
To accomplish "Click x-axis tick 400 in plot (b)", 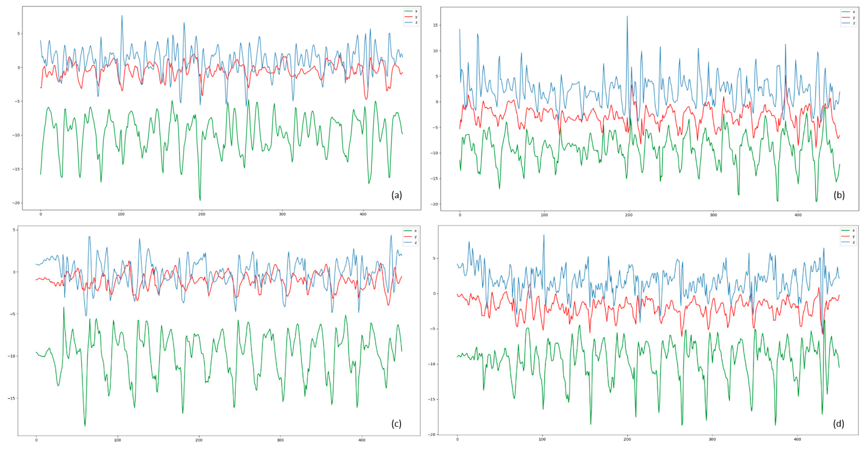I will click(798, 215).
